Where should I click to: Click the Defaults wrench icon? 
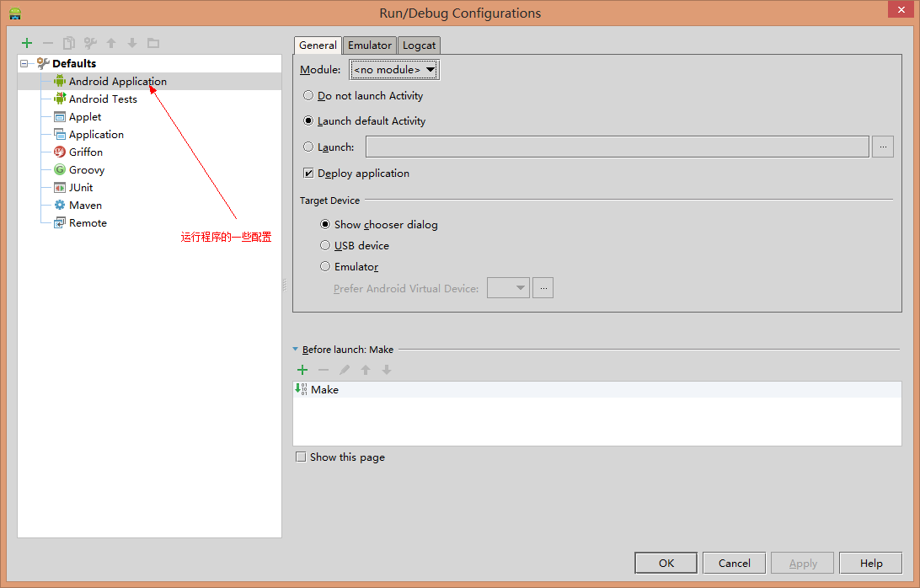pyautogui.click(x=43, y=63)
